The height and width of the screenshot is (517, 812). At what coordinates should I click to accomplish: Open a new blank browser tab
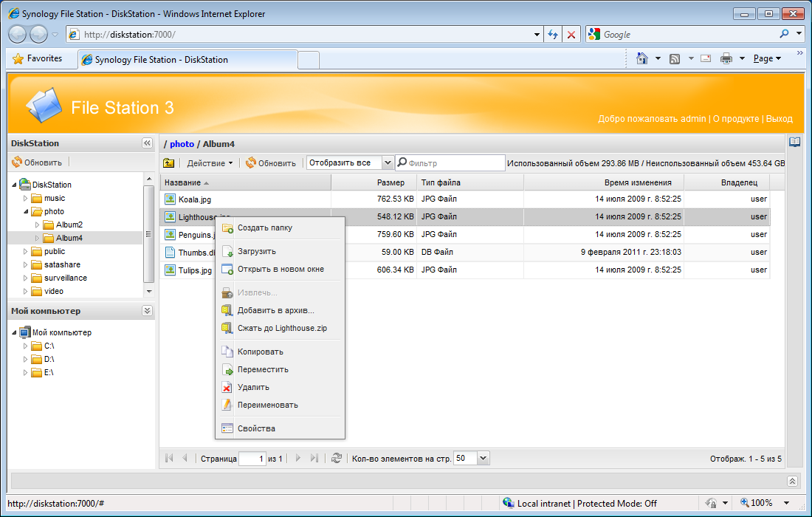point(309,60)
